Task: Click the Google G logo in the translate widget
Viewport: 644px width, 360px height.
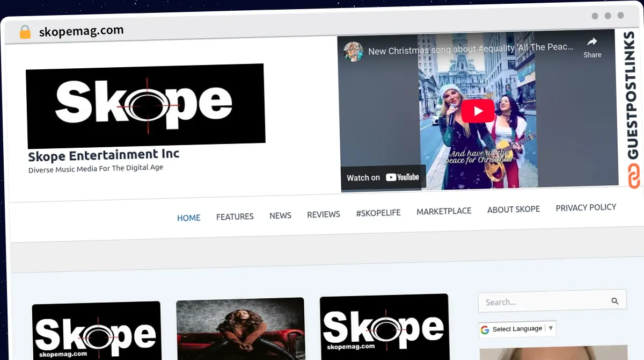Action: pos(485,330)
